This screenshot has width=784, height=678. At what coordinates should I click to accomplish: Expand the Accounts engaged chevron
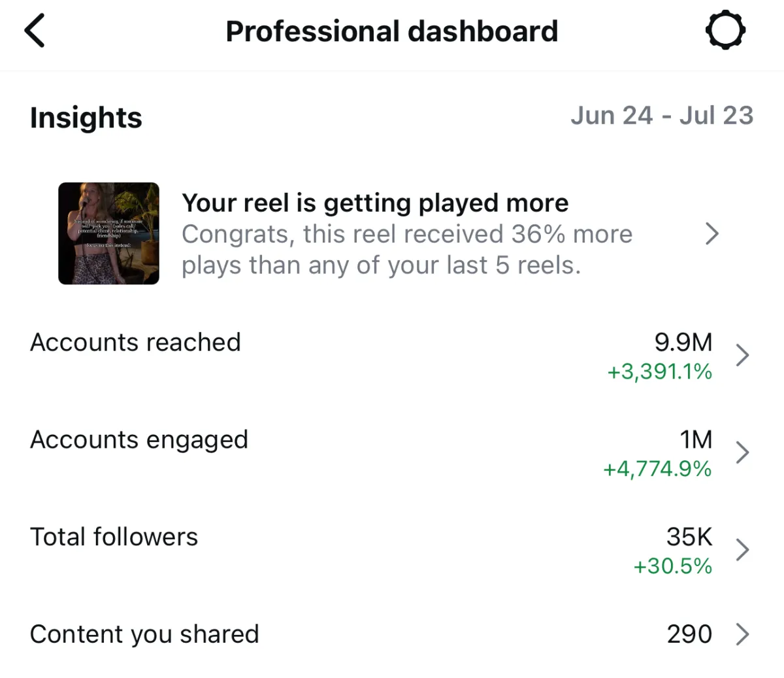coord(742,452)
